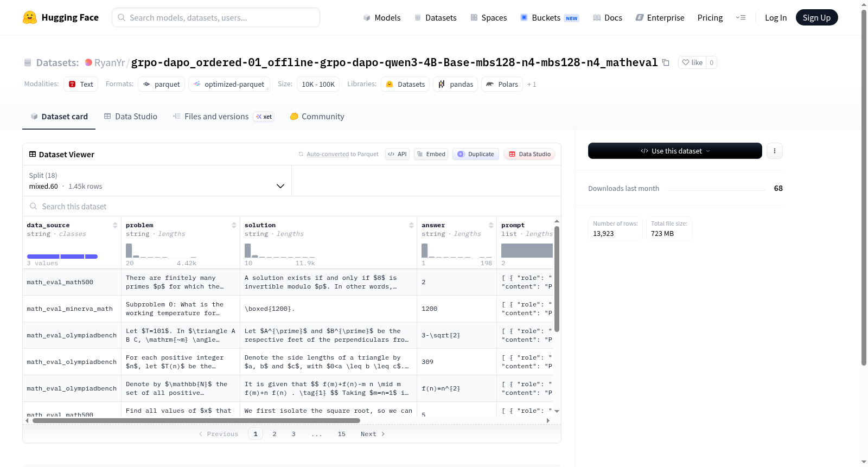Click the Datasets library tag
This screenshot has height=467, width=868.
(405, 84)
